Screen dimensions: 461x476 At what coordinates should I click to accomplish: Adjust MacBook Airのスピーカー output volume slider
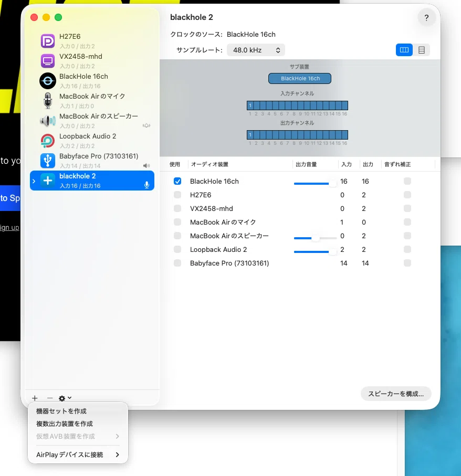tap(315, 238)
